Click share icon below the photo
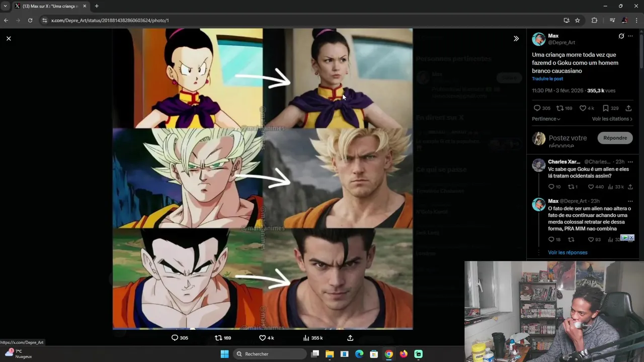 [x=350, y=338]
